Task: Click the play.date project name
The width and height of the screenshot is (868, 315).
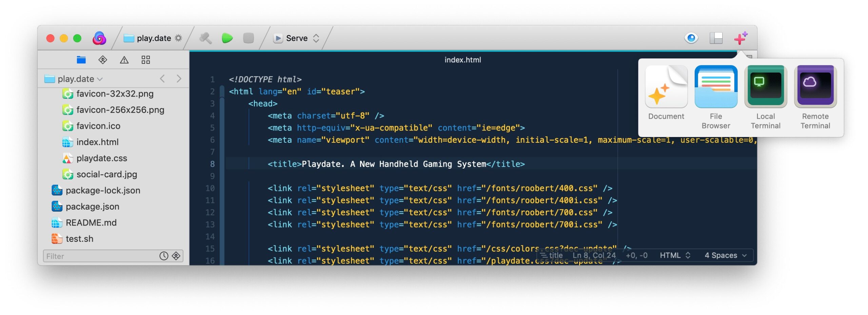Action: 154,38
